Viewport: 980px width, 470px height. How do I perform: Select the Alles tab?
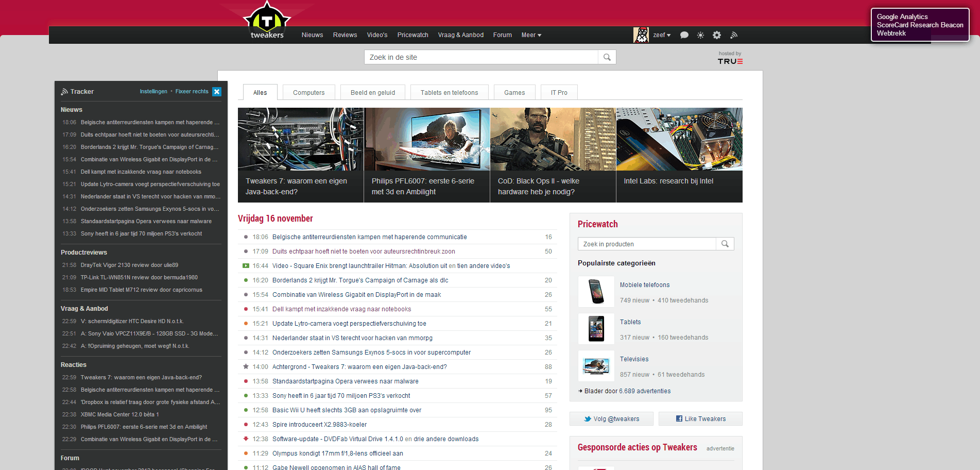[260, 92]
